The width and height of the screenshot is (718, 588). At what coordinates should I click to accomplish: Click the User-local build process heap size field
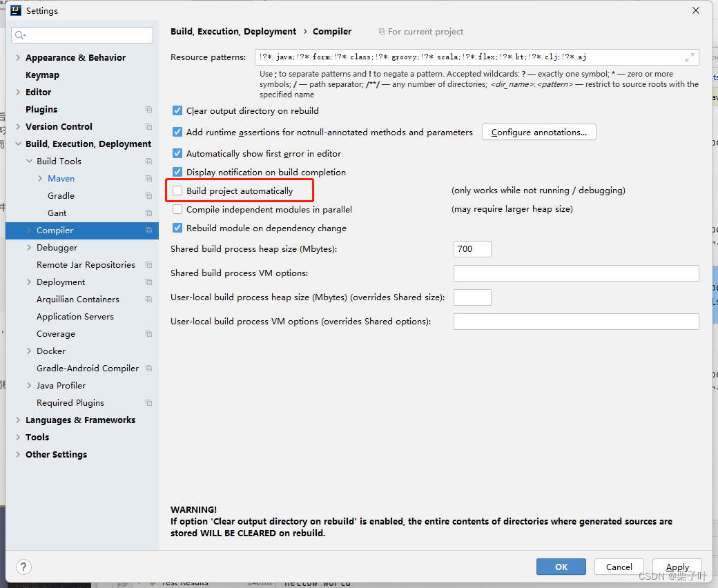[x=472, y=297]
